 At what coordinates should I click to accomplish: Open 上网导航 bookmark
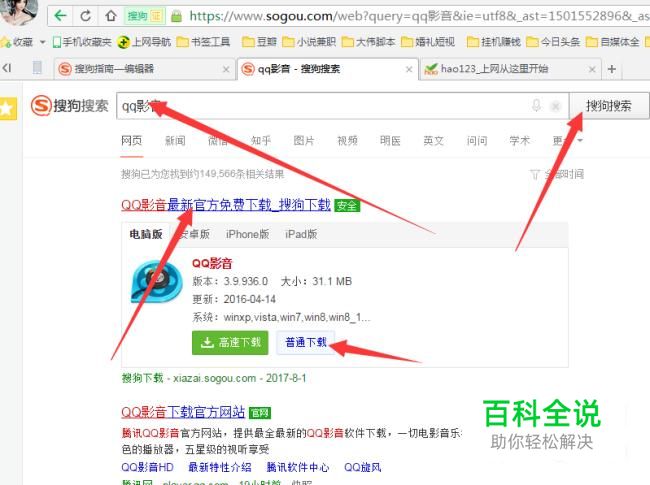click(144, 42)
